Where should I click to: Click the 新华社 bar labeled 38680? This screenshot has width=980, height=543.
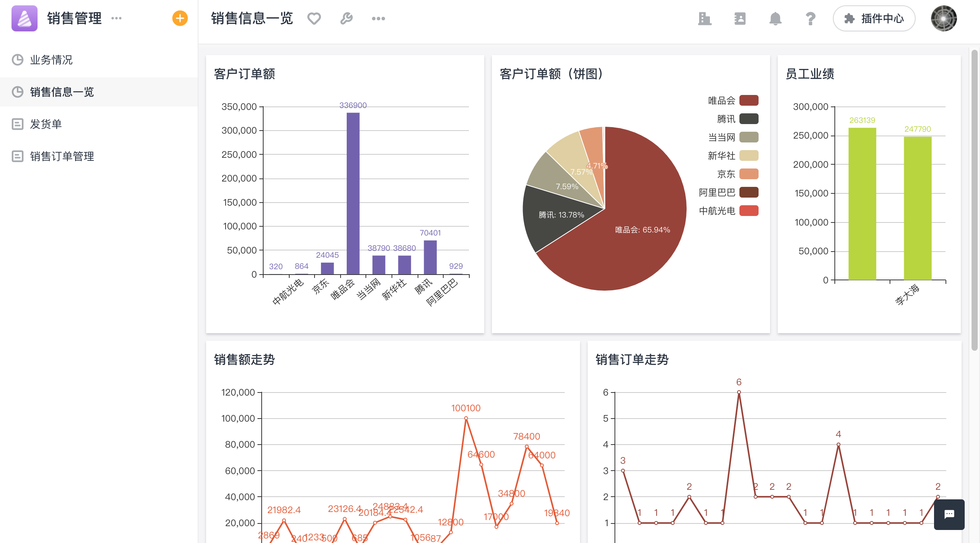click(404, 265)
